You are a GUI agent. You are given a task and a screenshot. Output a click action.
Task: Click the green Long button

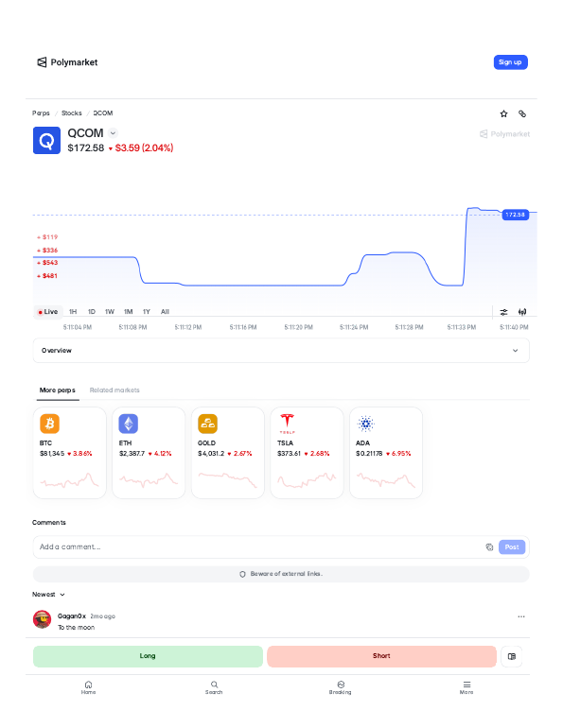[148, 656]
